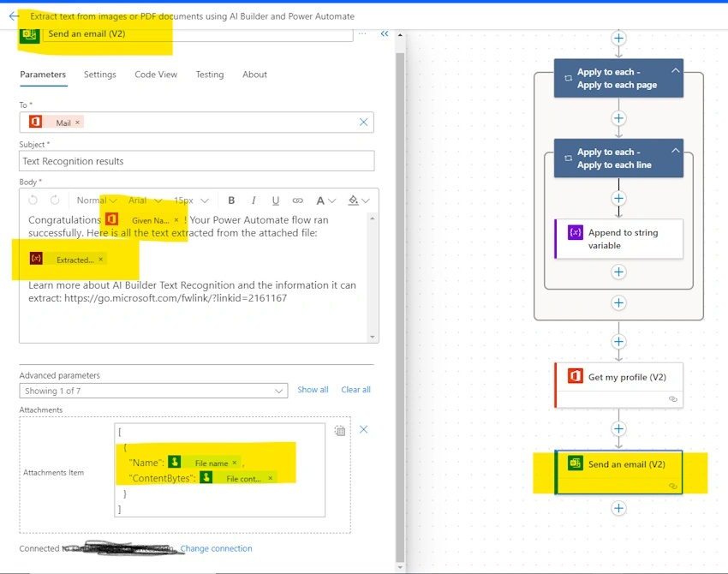Collapse the 'Apply to each page' loop chevron
This screenshot has height=574, width=728.
pos(676,70)
